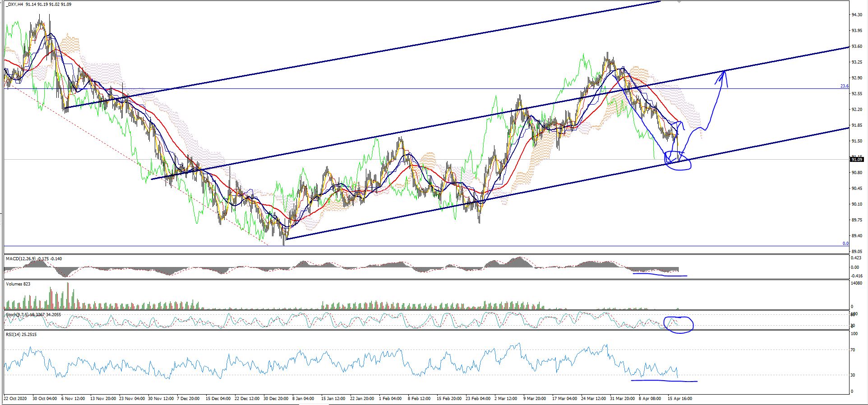Click the 89.40 price scale label
868x405 pixels.
click(x=856, y=236)
